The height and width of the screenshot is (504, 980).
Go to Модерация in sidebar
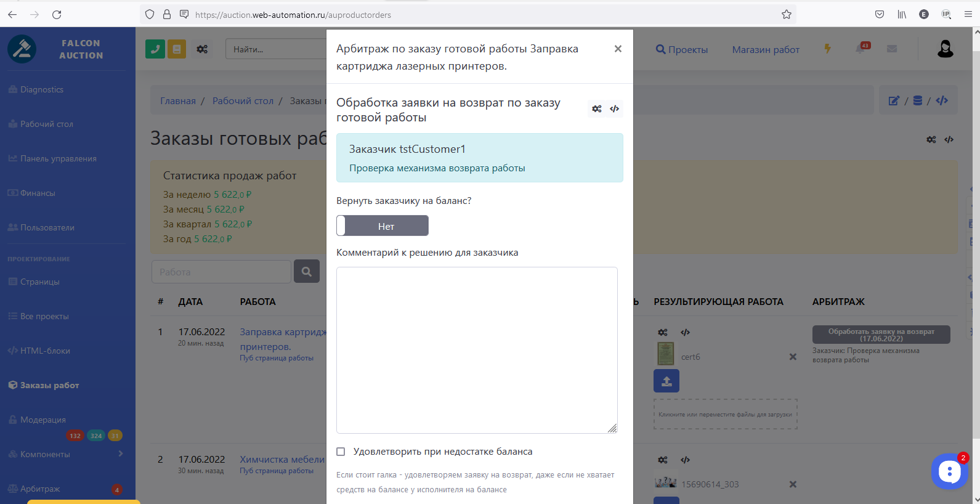(x=43, y=420)
